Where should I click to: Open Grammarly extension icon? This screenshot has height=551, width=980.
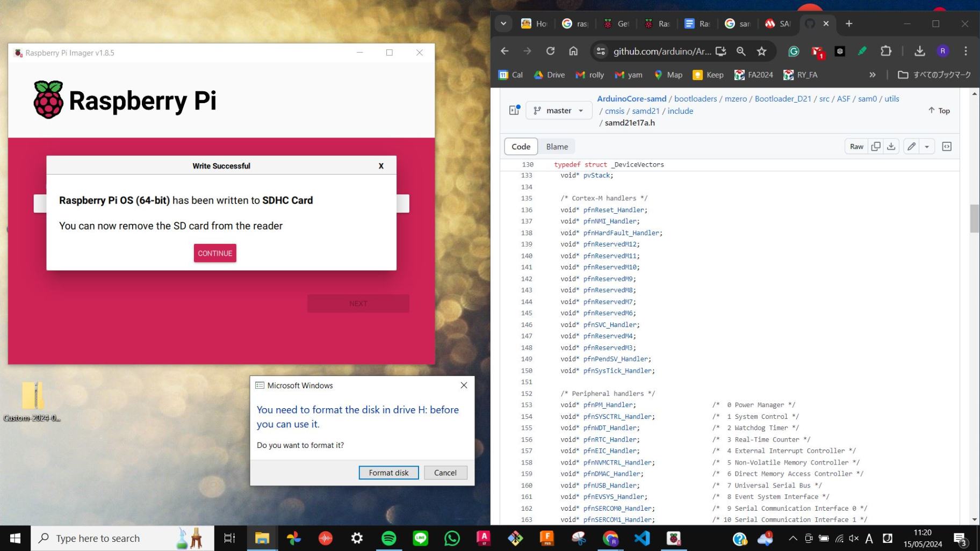[x=794, y=51]
